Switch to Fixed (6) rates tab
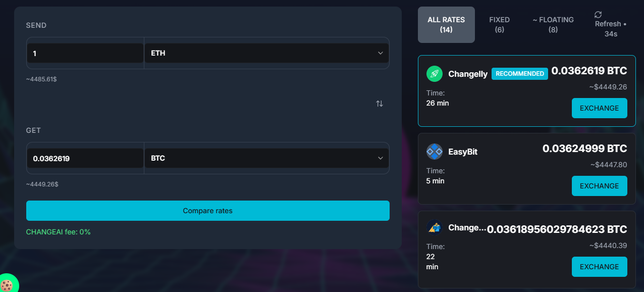Screen dimensions: 644x292 (499, 25)
